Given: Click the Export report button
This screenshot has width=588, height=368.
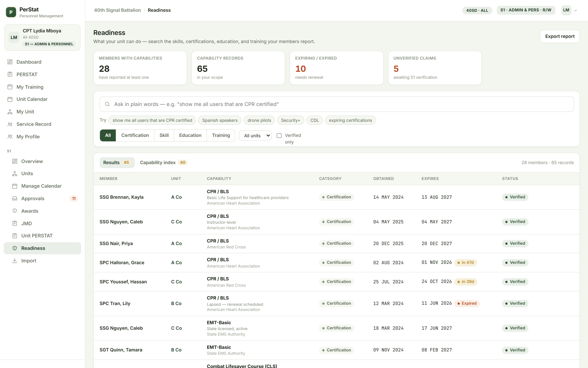Looking at the screenshot, I should 560,36.
